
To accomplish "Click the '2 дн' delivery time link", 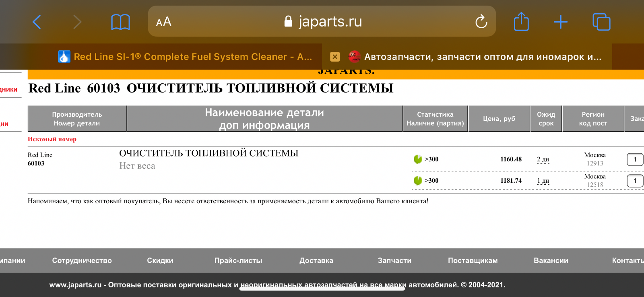I will pyautogui.click(x=543, y=159).
